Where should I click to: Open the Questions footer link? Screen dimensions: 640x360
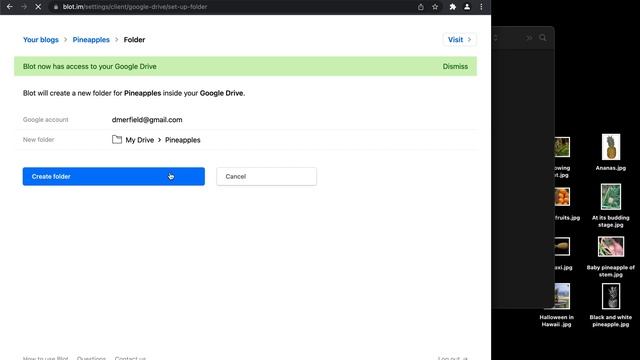[91, 358]
